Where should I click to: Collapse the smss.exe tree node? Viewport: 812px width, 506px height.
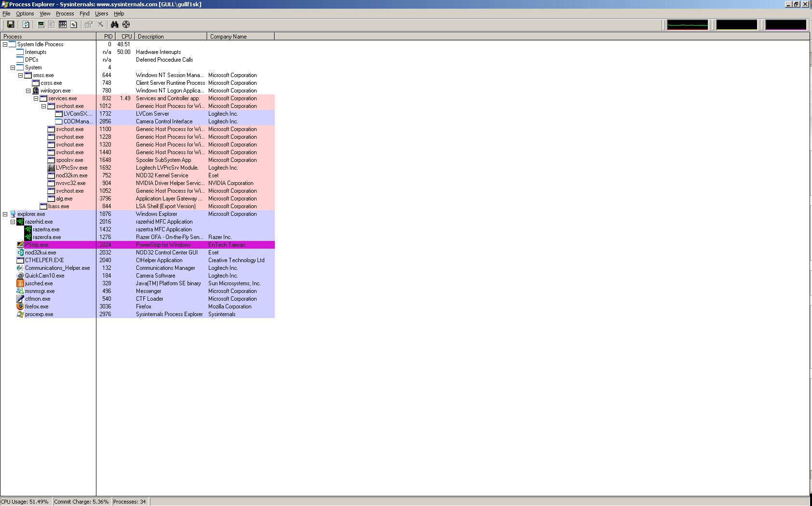pos(20,75)
